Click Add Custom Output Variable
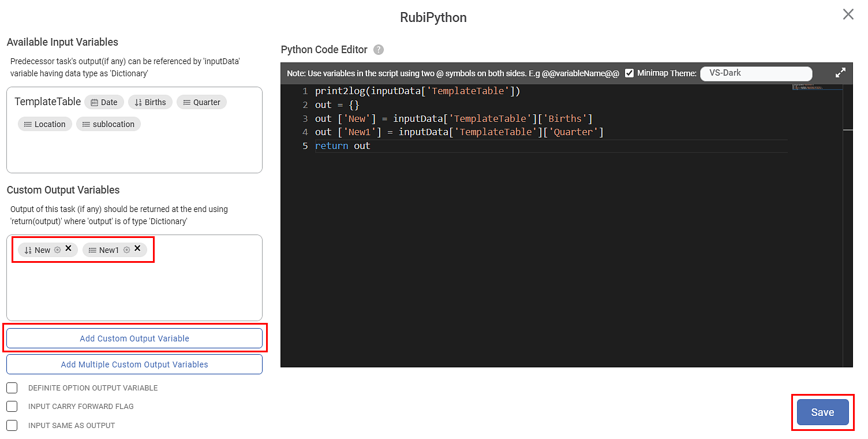 coord(134,338)
